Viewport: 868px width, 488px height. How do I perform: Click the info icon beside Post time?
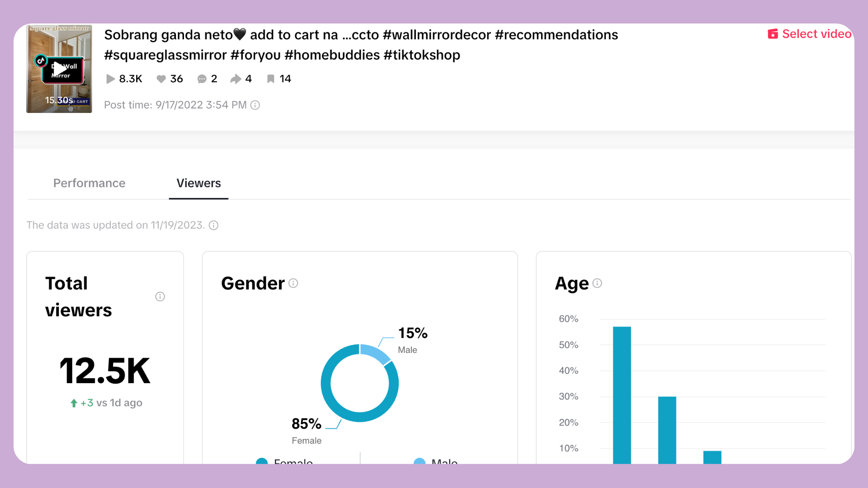click(255, 105)
